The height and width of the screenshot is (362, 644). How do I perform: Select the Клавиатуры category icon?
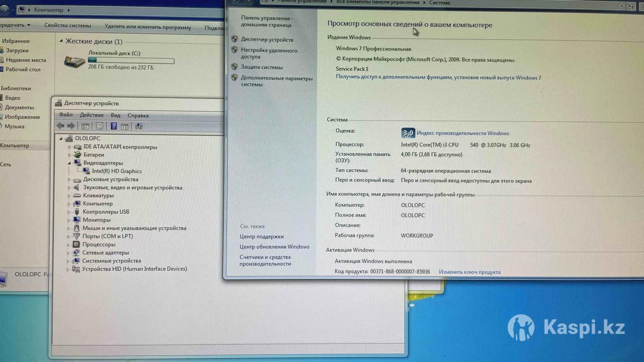click(x=78, y=196)
